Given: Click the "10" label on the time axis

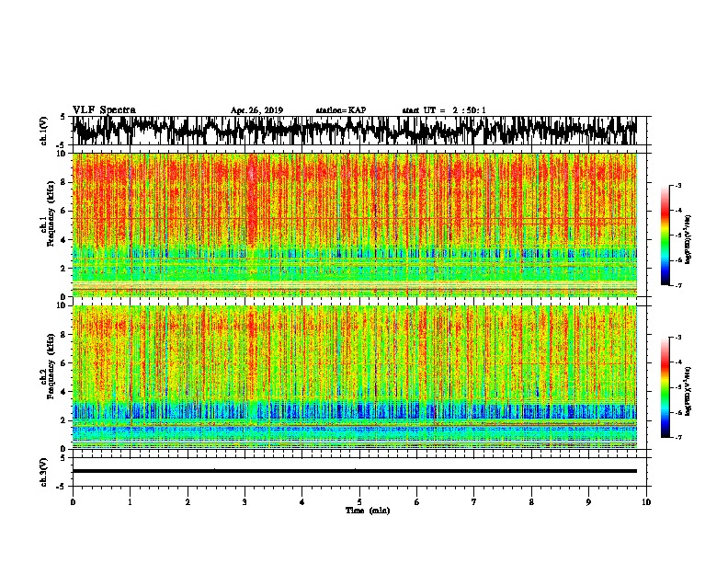Looking at the screenshot, I should click(x=646, y=502).
